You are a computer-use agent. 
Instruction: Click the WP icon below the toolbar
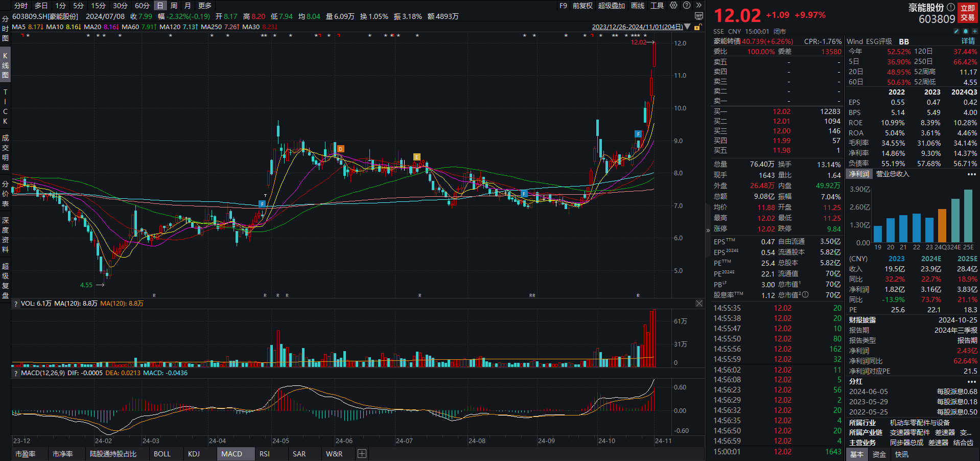pos(699,16)
